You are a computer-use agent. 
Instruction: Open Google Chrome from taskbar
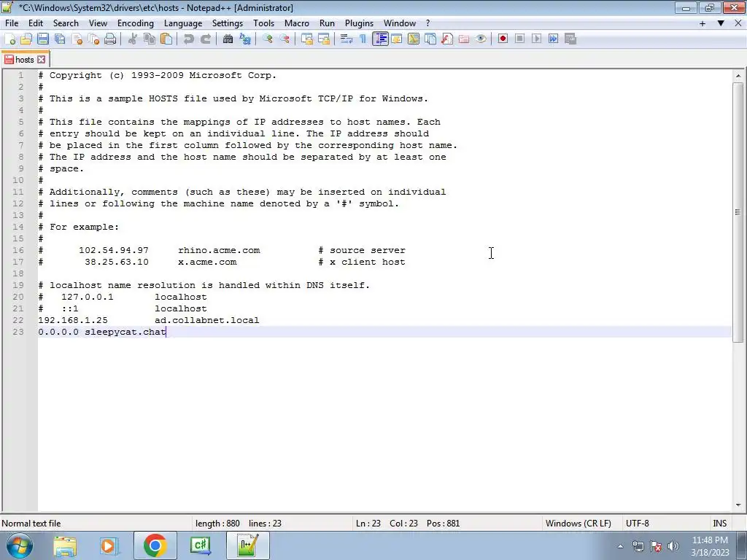155,545
